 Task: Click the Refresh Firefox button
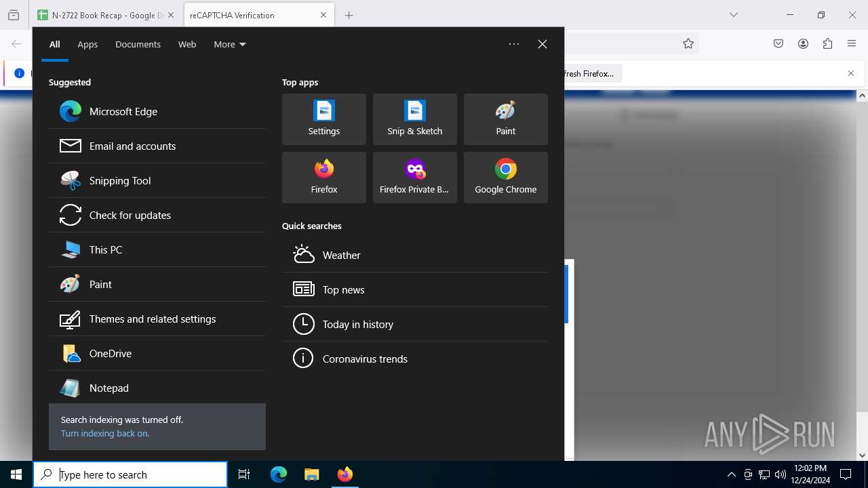click(593, 73)
